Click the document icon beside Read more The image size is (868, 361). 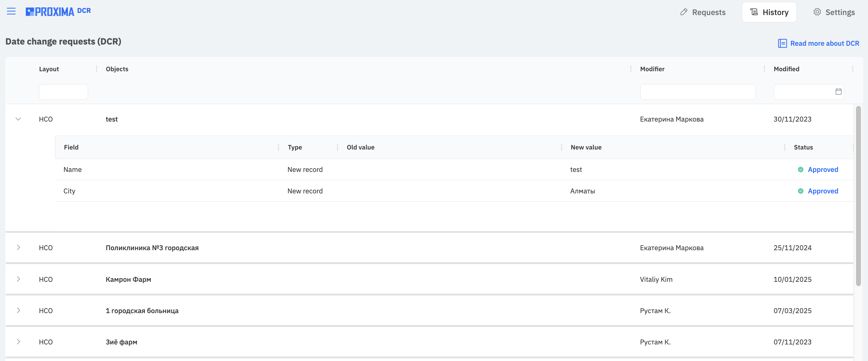tap(782, 43)
